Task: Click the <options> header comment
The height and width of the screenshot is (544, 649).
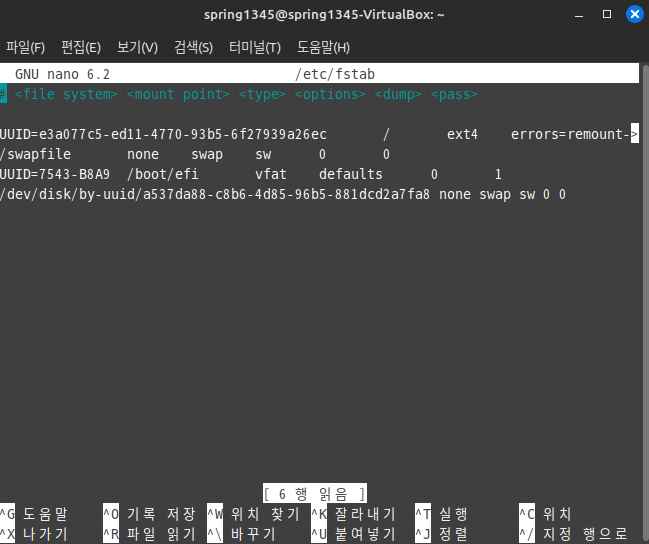Action: [330, 94]
